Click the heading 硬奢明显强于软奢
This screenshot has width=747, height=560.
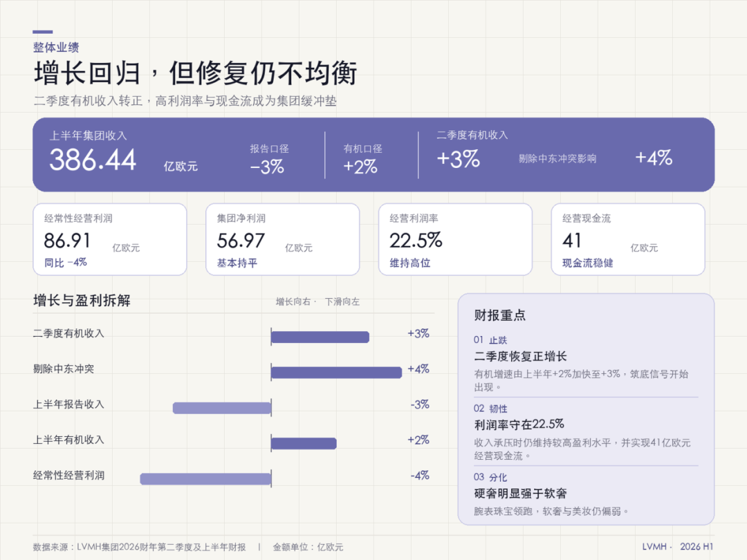point(521,494)
